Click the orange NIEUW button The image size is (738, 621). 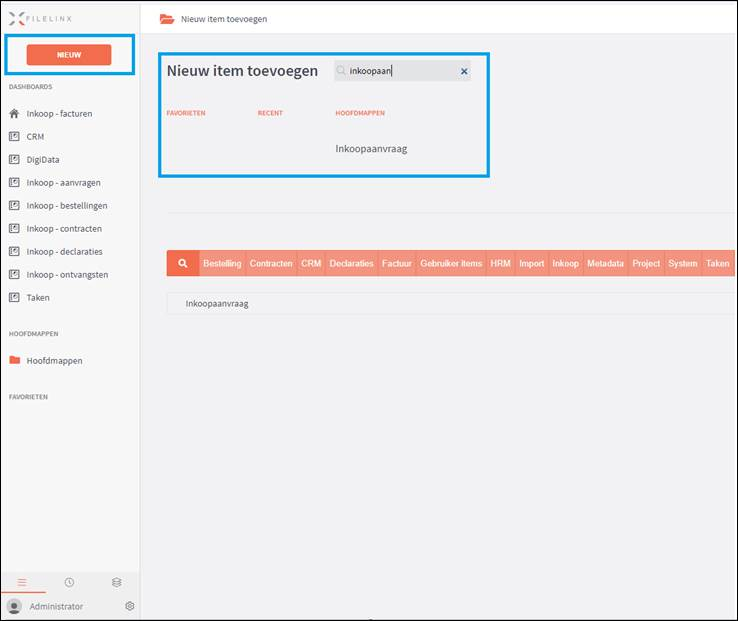pyautogui.click(x=69, y=54)
